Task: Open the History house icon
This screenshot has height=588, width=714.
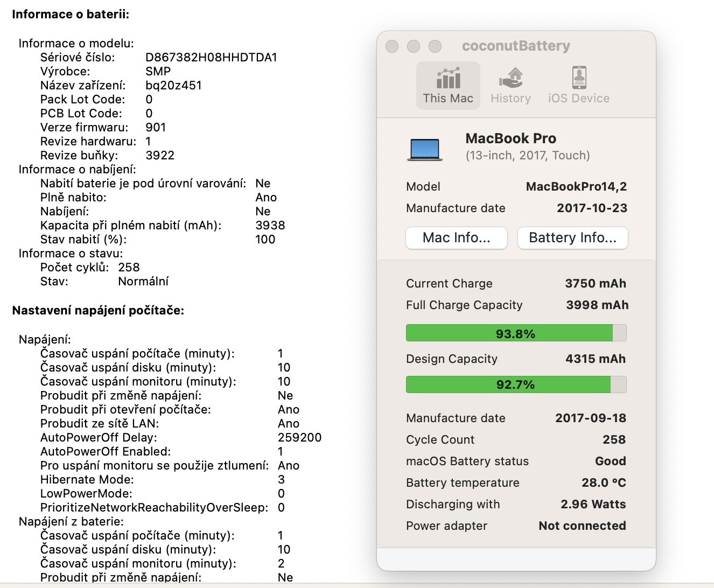Action: (x=510, y=79)
